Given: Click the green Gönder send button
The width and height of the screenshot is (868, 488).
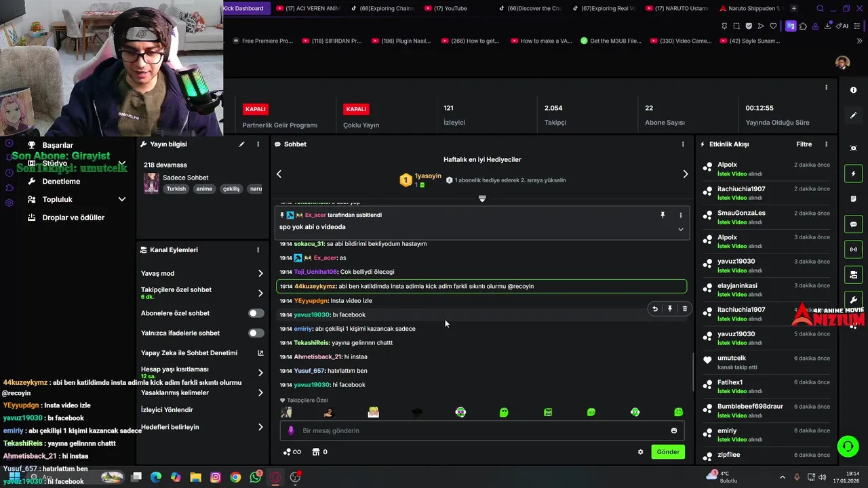Looking at the screenshot, I should 668,452.
